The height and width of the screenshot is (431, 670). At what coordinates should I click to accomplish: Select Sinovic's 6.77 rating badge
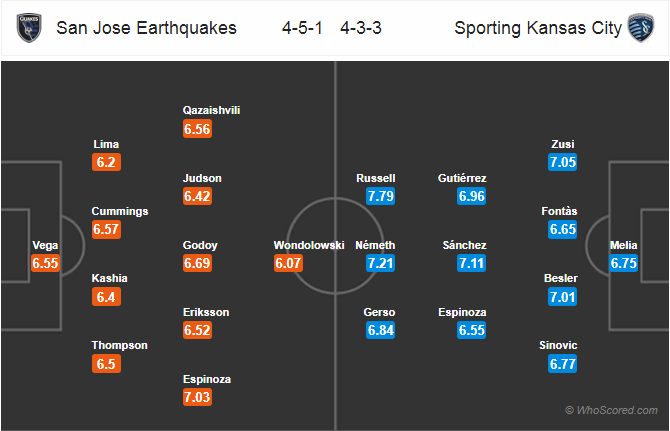[x=563, y=364]
